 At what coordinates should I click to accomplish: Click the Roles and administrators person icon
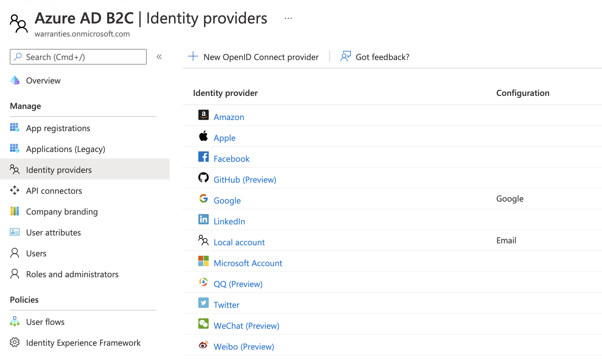point(15,274)
